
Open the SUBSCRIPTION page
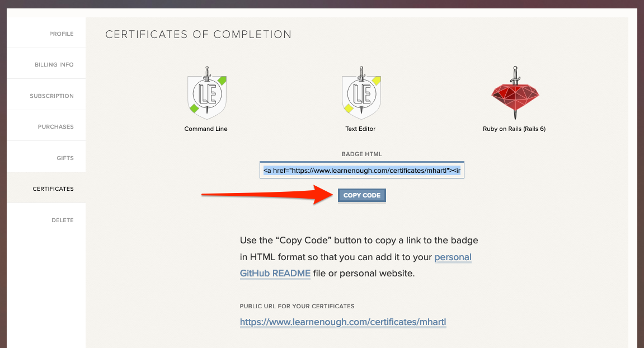(52, 96)
